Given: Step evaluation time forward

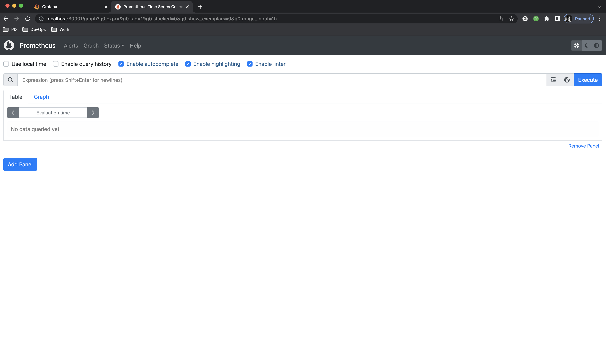Looking at the screenshot, I should (93, 113).
